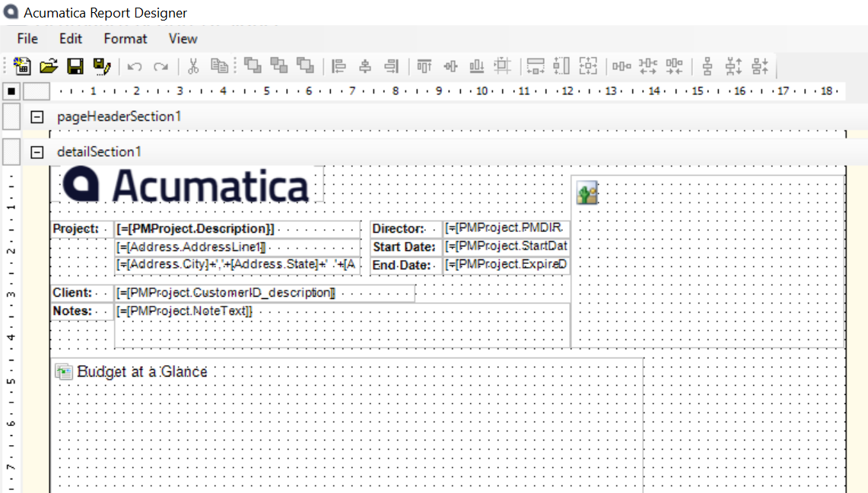Align selected controls to the top

[x=424, y=66]
